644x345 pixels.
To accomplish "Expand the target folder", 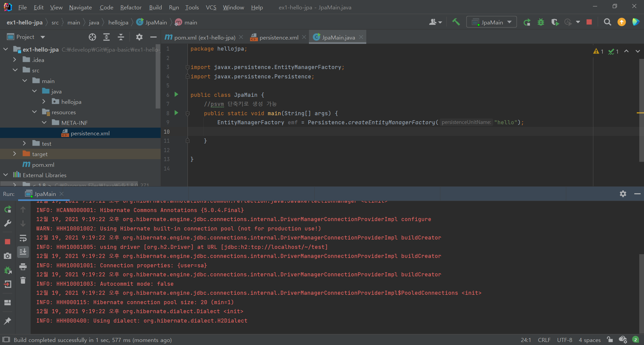I will click(x=14, y=154).
